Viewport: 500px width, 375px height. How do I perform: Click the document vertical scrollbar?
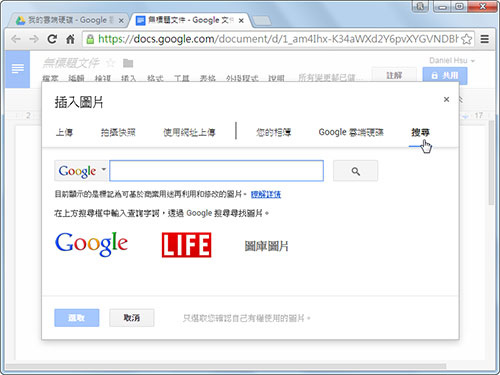point(491,163)
